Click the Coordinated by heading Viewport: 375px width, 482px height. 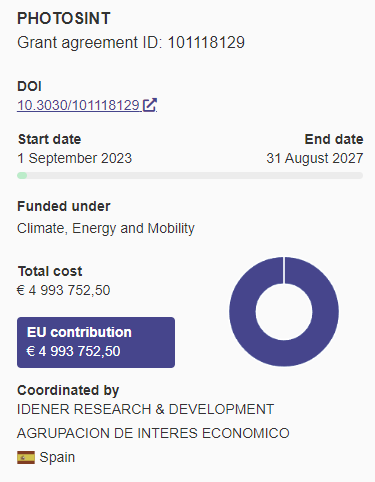68,391
